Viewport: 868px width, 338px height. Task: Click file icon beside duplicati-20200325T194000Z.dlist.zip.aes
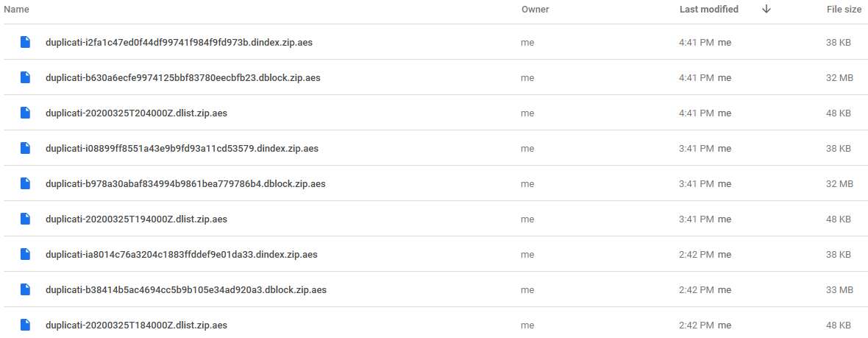(25, 219)
